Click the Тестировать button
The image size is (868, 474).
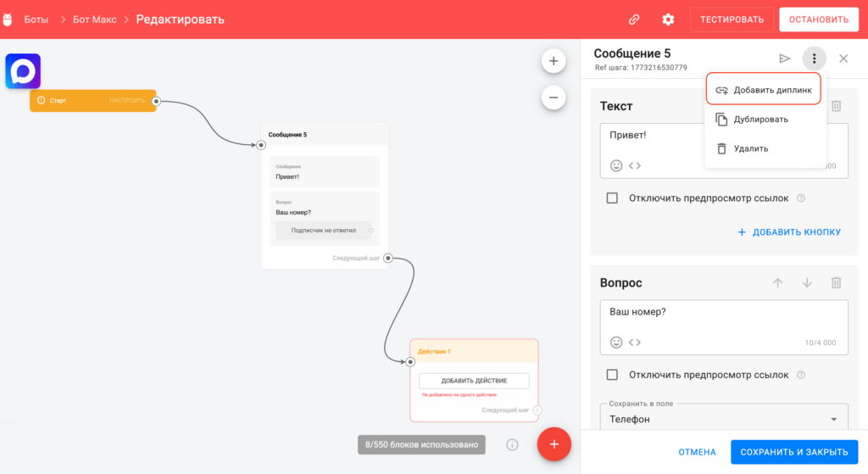pos(732,20)
